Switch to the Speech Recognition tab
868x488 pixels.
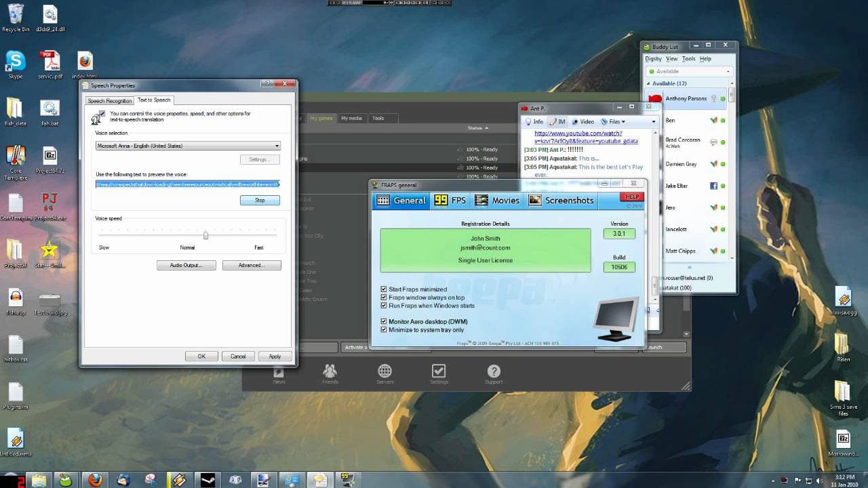[x=110, y=101]
